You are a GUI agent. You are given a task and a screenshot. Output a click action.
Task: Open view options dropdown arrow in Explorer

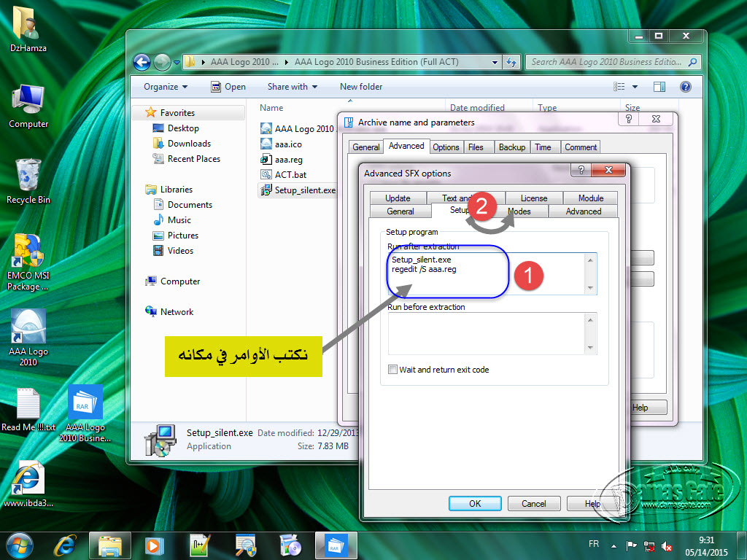(635, 87)
